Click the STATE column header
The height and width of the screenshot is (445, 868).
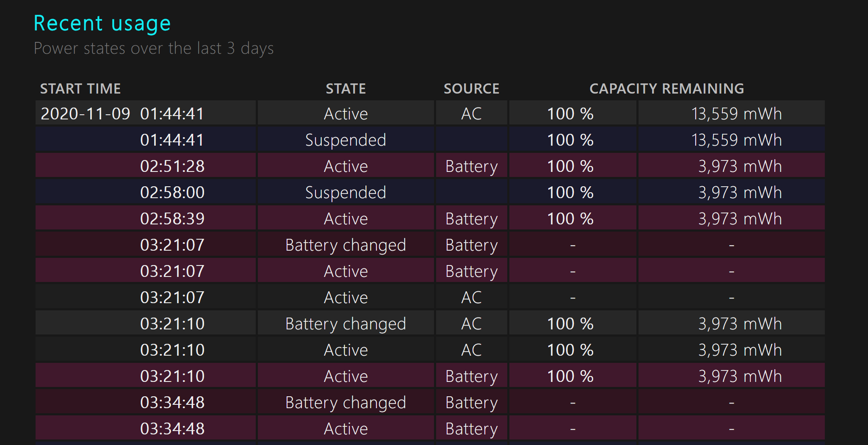tap(346, 88)
